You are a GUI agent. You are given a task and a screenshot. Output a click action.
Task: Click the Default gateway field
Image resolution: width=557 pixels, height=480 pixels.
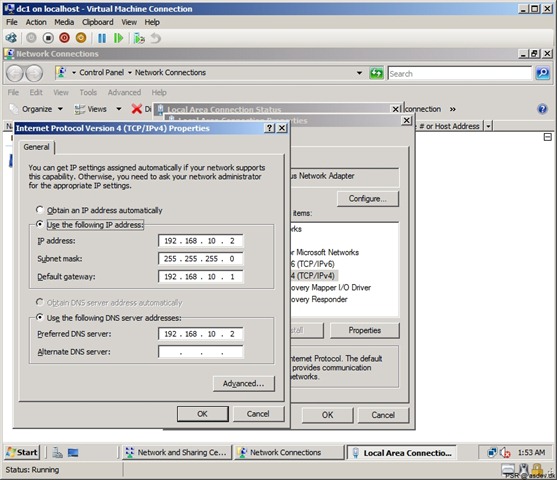click(x=201, y=276)
